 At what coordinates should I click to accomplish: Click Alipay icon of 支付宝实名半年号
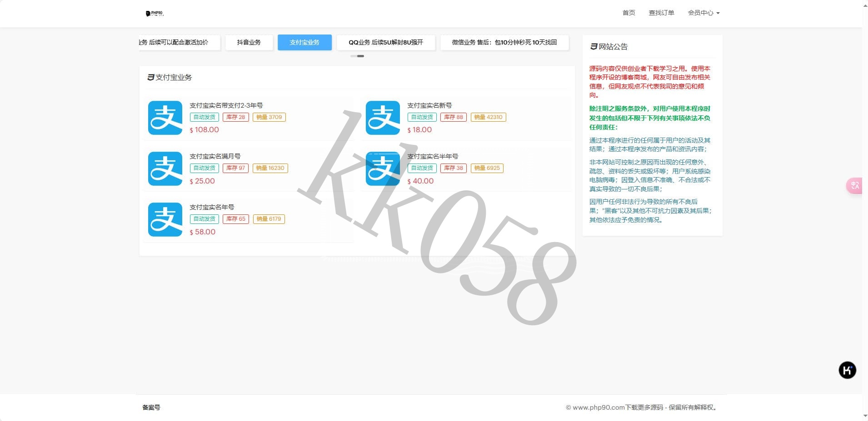(x=383, y=168)
